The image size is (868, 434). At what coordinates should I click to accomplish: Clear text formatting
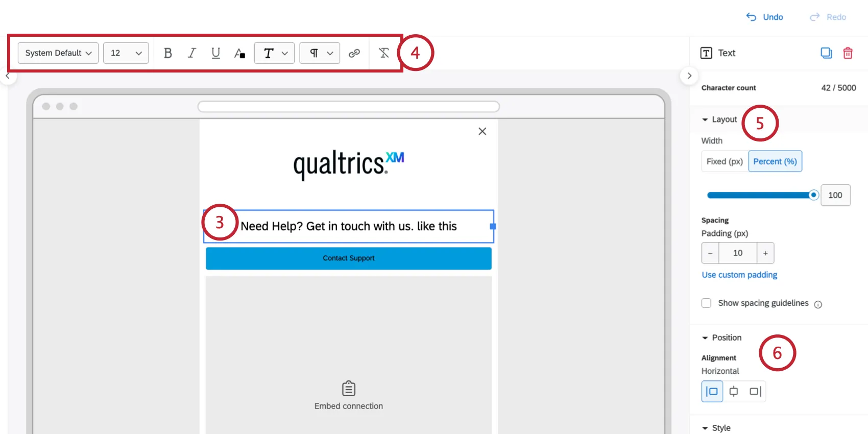pyautogui.click(x=384, y=53)
